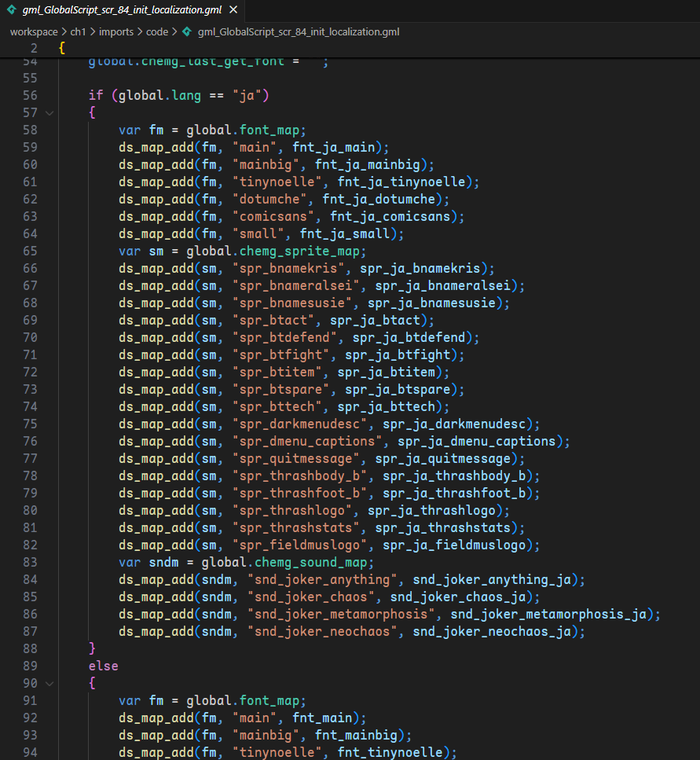
Task: Click spr_ja_darkmenudesc on line 75
Action: point(454,424)
